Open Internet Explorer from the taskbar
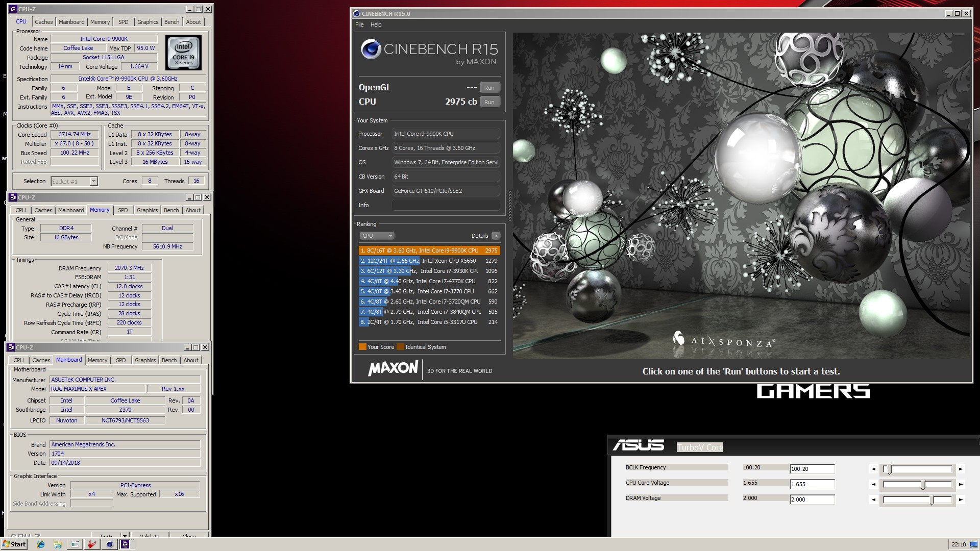The width and height of the screenshot is (980, 551). (41, 544)
